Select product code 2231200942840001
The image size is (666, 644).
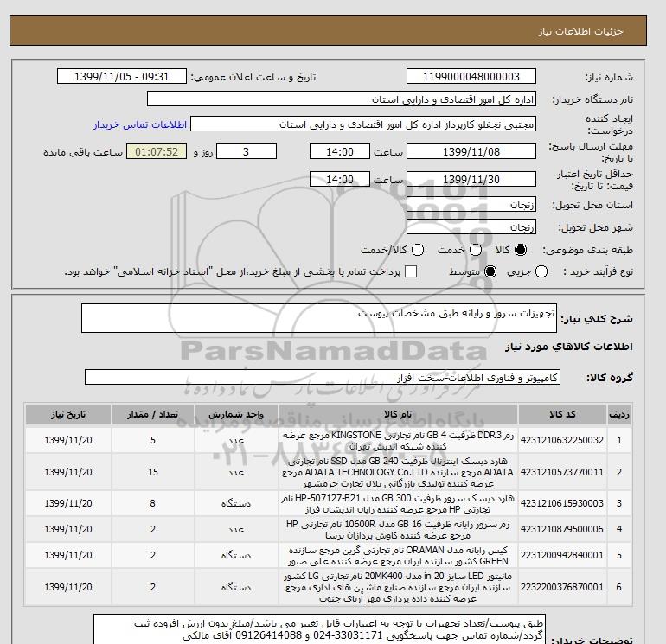[x=562, y=555]
